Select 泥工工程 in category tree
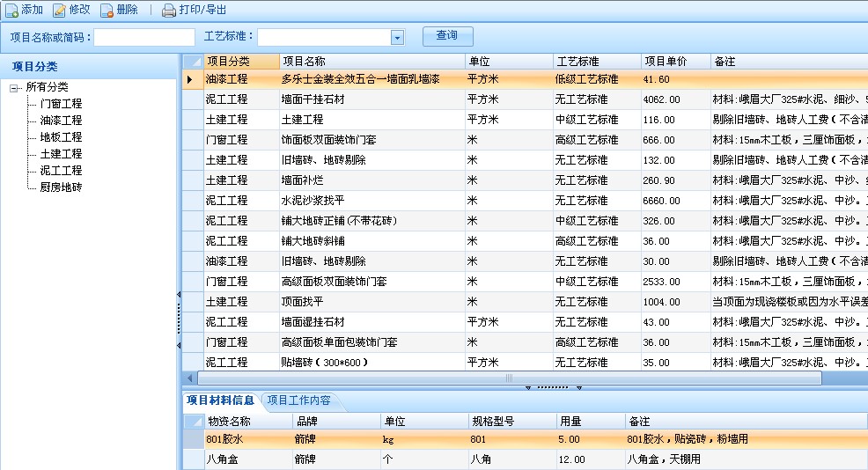The height and width of the screenshot is (470, 868). coord(61,170)
